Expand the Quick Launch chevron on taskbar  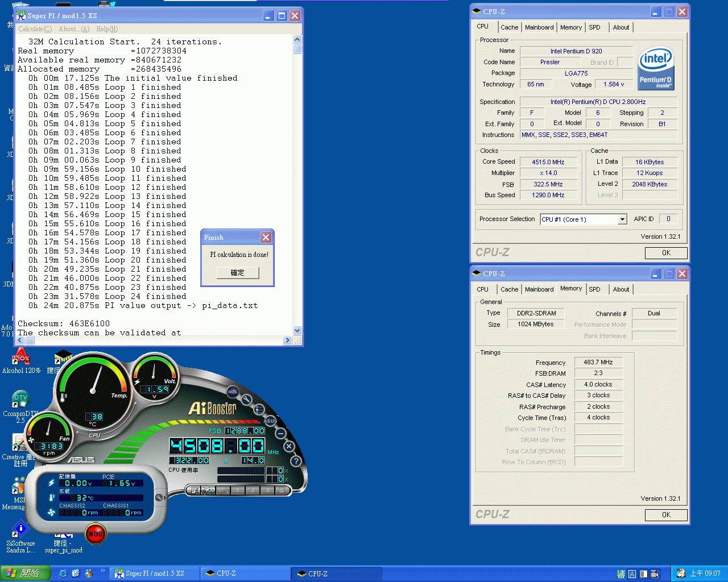[x=103, y=571]
